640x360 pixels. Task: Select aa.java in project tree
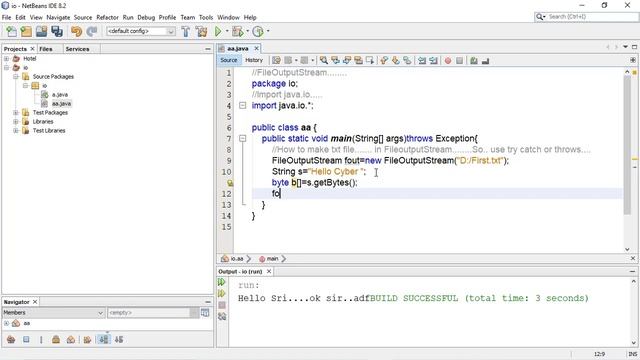point(61,104)
